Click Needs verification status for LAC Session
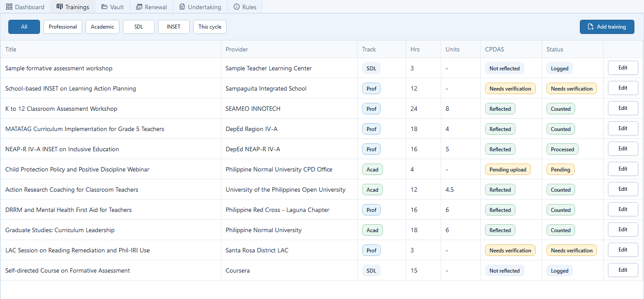This screenshot has width=644, height=299. click(x=572, y=250)
